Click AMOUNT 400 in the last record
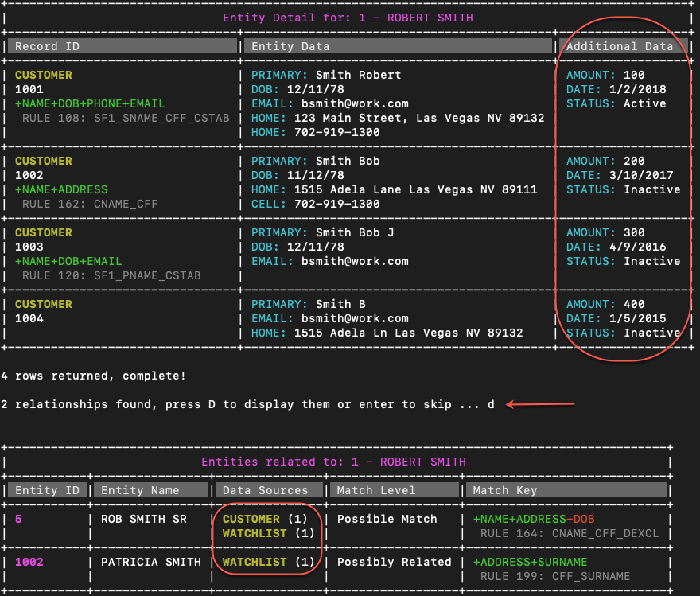Viewport: 700px width, 596px height. click(605, 304)
